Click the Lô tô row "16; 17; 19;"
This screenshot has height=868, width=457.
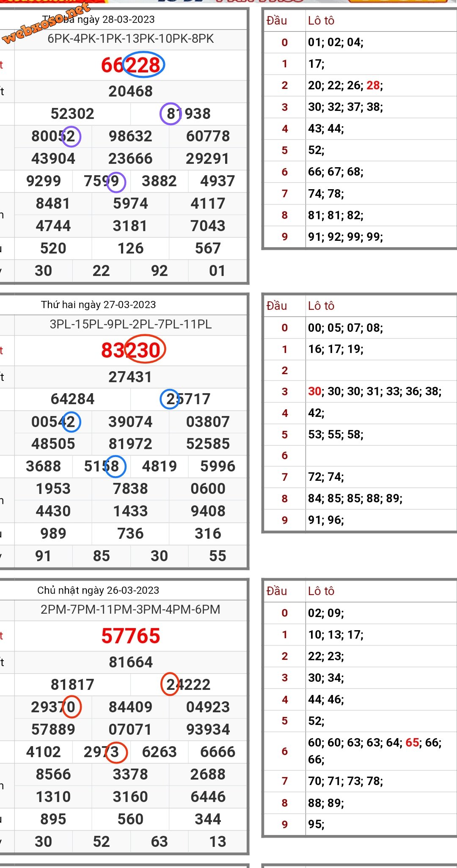point(336,349)
